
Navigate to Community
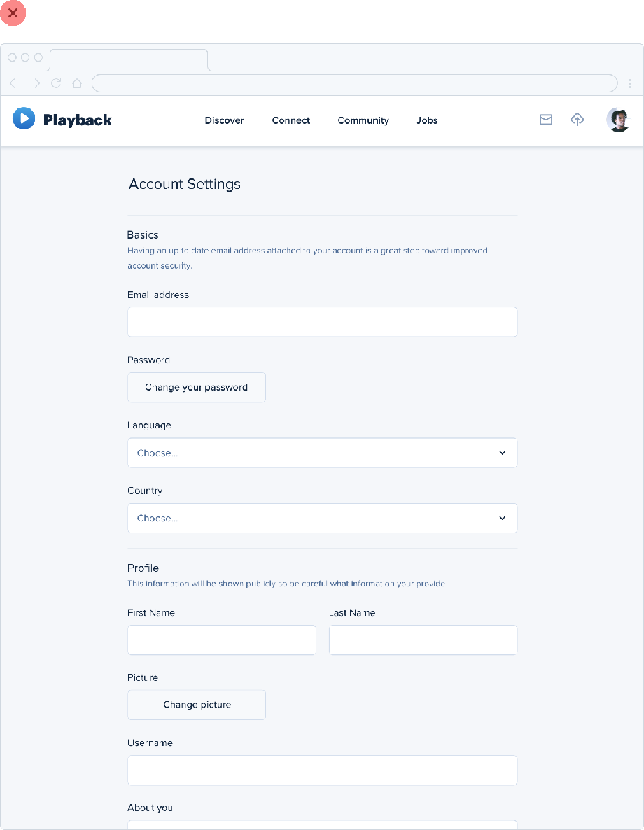(x=363, y=120)
